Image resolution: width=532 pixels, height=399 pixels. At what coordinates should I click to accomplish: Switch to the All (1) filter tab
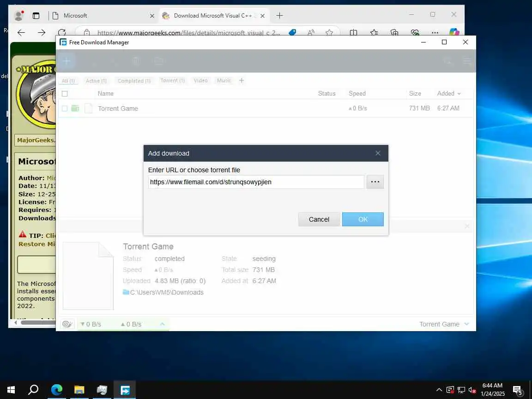coord(68,81)
